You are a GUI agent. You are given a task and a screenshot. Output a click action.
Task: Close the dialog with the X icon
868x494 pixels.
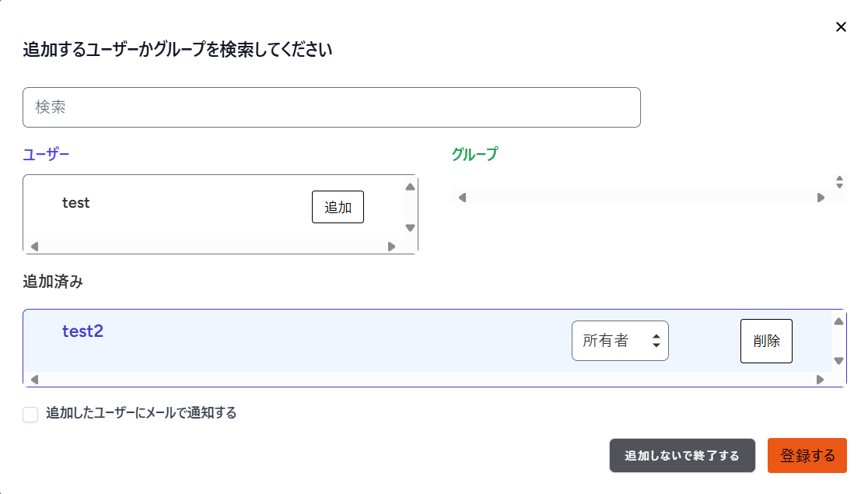840,26
